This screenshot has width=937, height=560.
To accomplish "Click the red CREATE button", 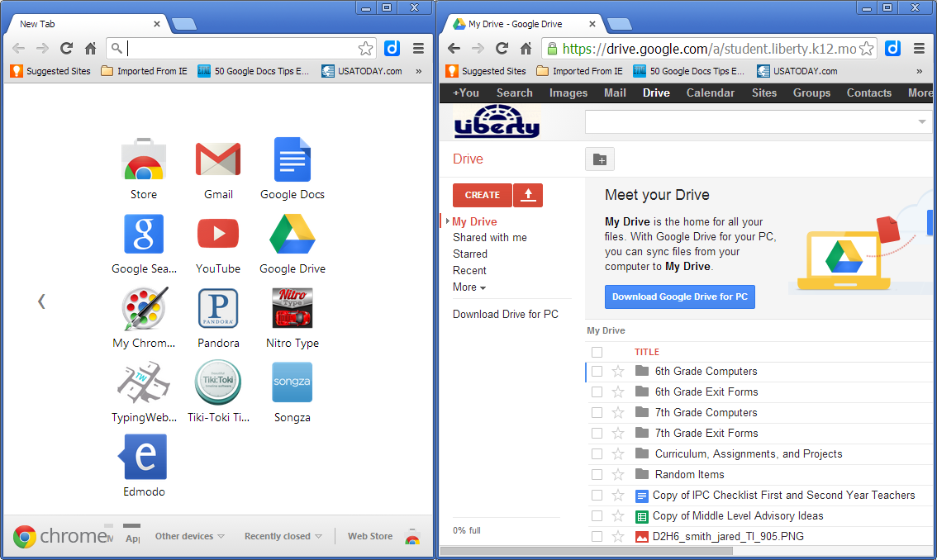I will 483,195.
